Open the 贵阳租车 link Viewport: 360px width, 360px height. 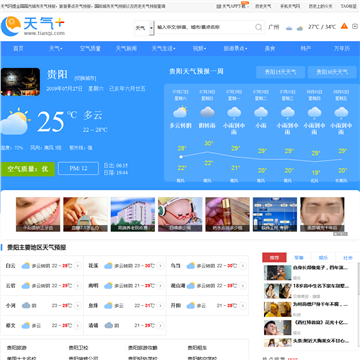[x=197, y=348]
